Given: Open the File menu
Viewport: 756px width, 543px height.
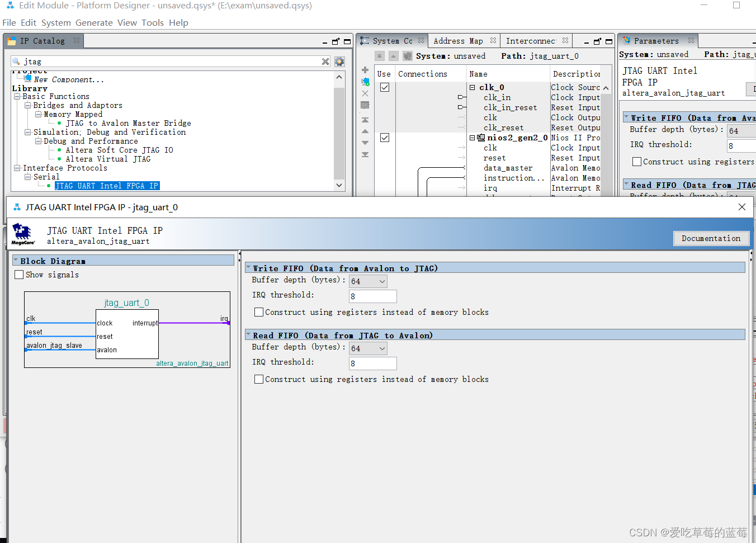Looking at the screenshot, I should click(9, 23).
